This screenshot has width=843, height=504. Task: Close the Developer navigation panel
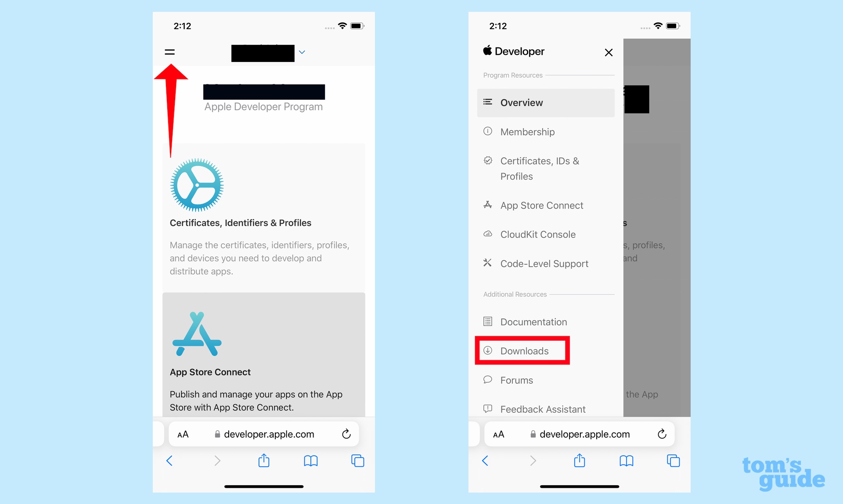pyautogui.click(x=609, y=52)
